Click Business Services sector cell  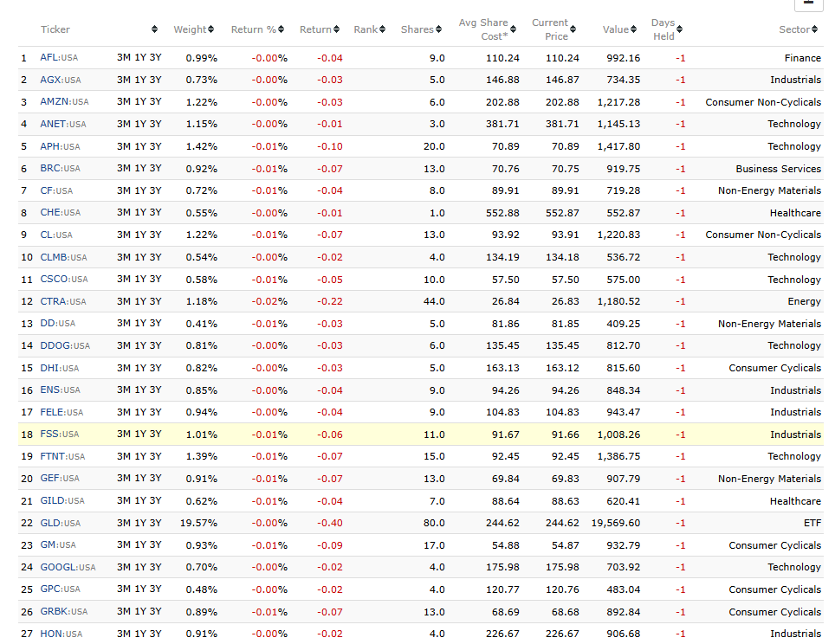point(779,168)
